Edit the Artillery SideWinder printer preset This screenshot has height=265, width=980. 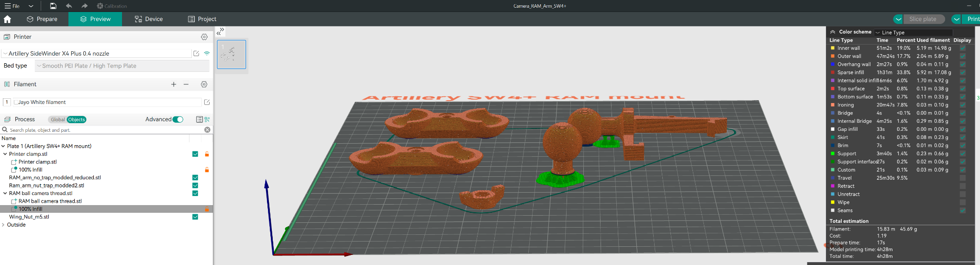tap(196, 54)
